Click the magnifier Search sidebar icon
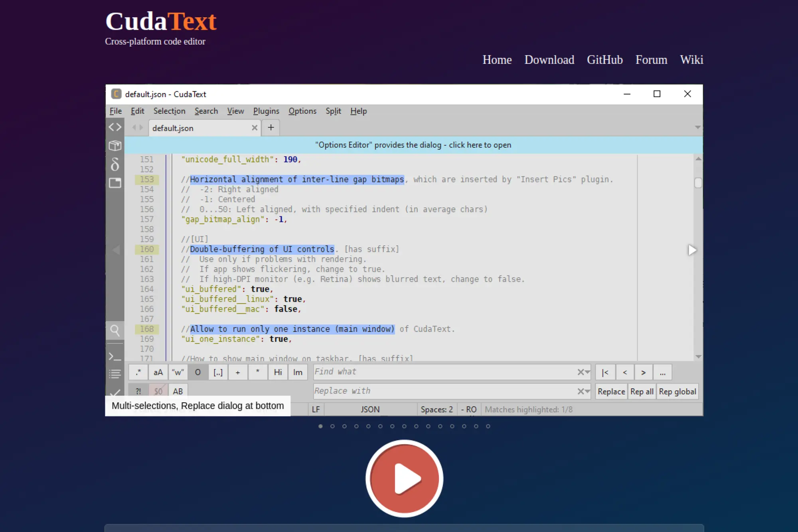Screen dimensions: 798x532 click(115, 330)
